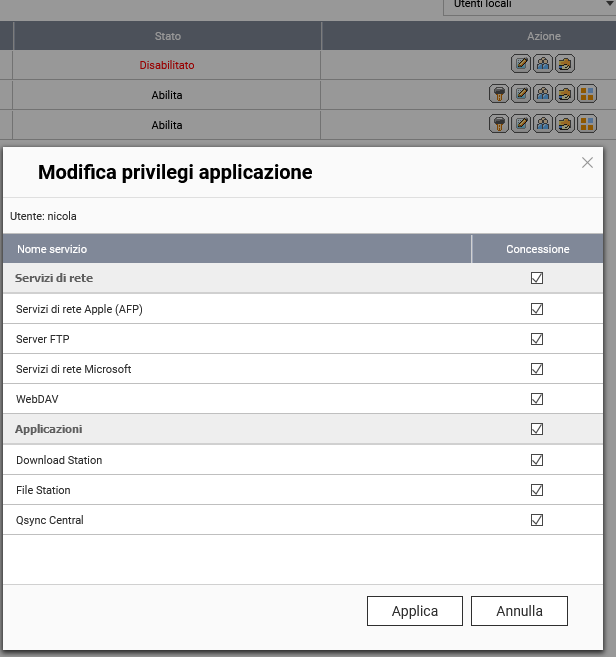Close the Modifica privilegi applicazione dialog
616x657 pixels.
588,163
